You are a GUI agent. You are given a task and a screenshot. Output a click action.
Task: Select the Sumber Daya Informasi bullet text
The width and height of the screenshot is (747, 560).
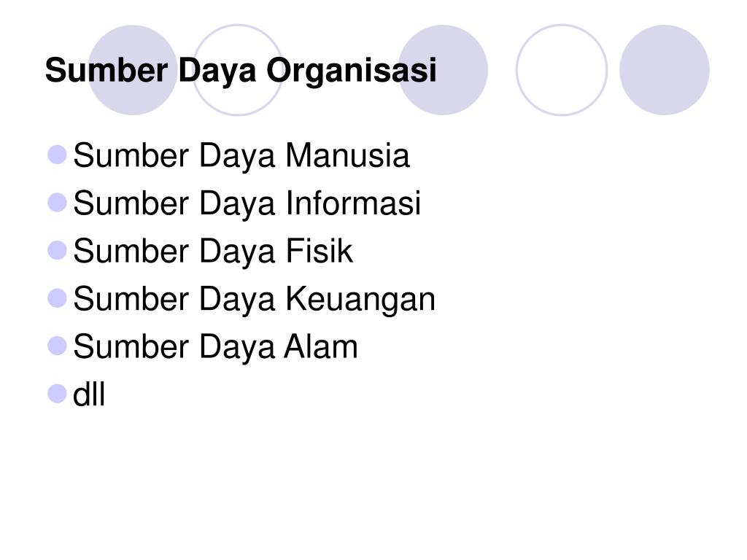[x=247, y=204]
